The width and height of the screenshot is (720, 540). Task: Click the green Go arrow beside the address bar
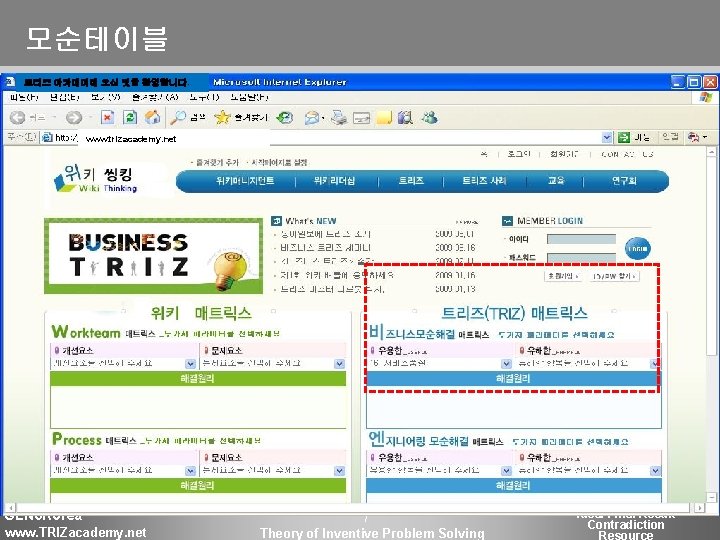click(624, 137)
